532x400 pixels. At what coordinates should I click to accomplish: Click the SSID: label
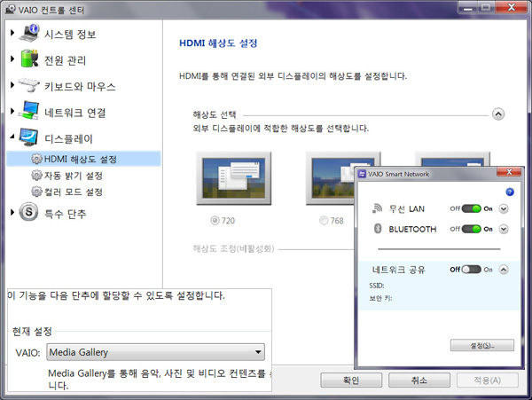click(377, 286)
